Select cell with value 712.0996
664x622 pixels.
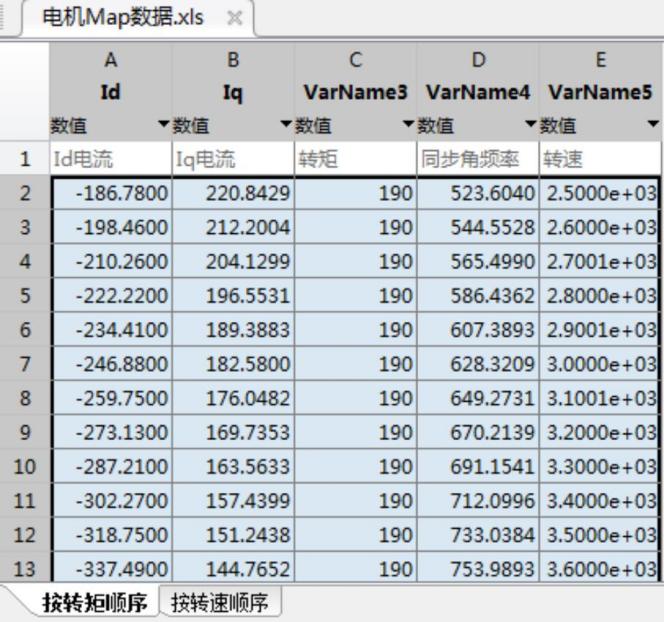[478, 501]
